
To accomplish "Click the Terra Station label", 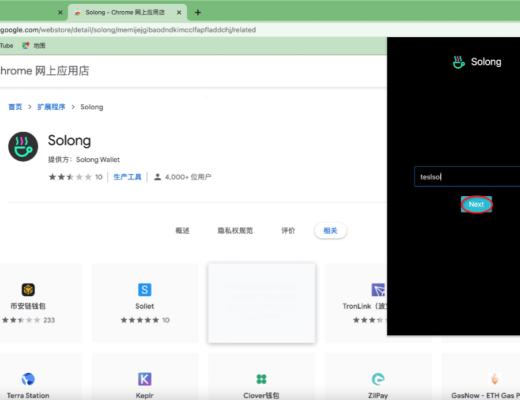I will [x=28, y=396].
